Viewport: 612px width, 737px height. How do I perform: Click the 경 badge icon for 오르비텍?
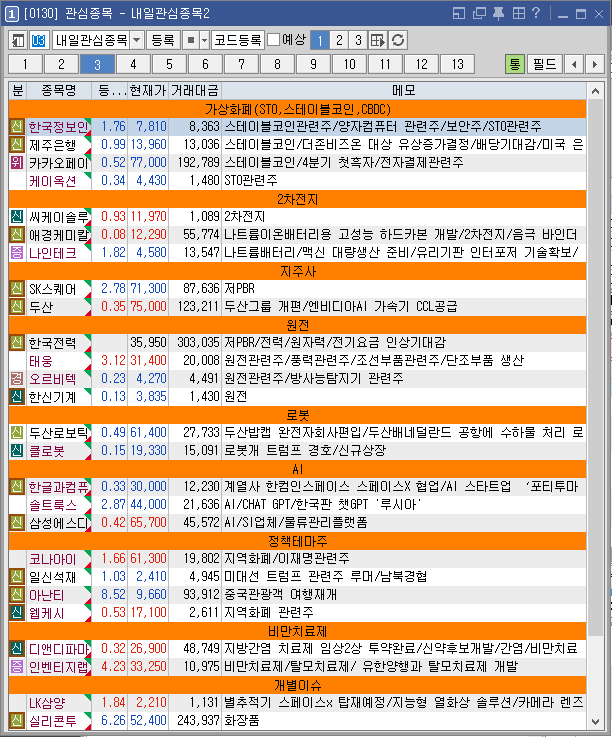pos(17,378)
